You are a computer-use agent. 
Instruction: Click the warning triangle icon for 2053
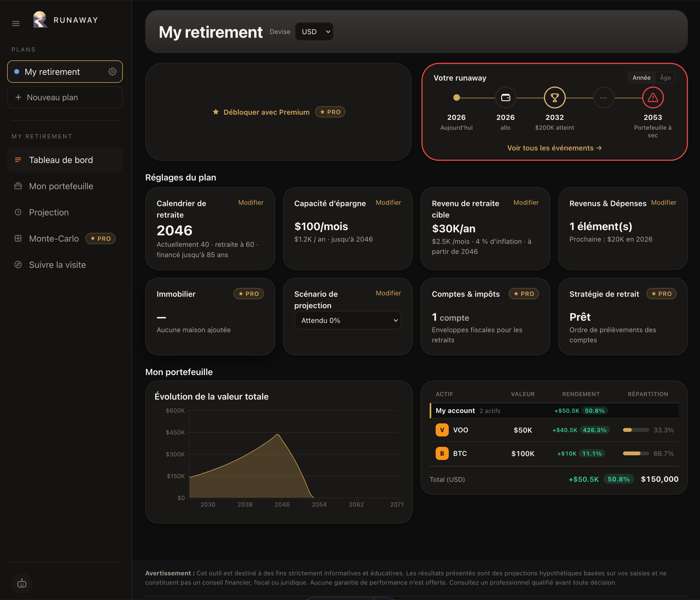(653, 98)
